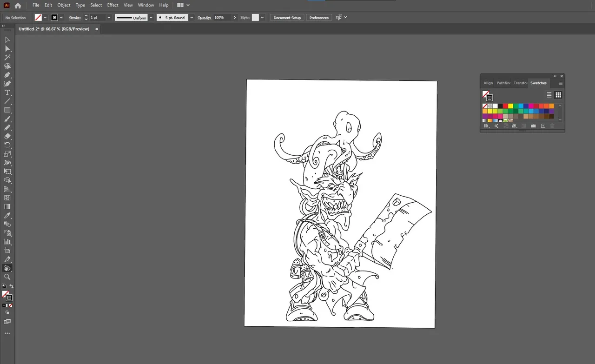The height and width of the screenshot is (364, 595).
Task: Select the Eyedropper tool
Action: click(7, 215)
